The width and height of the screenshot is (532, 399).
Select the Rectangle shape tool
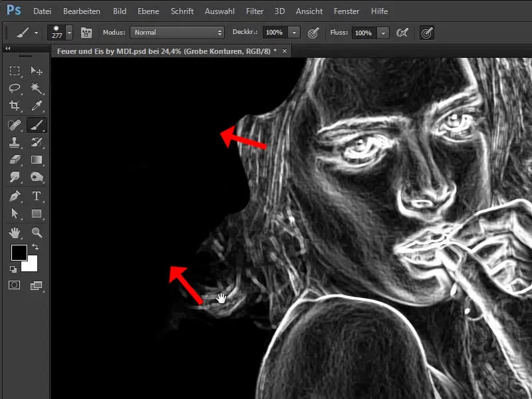click(x=37, y=213)
